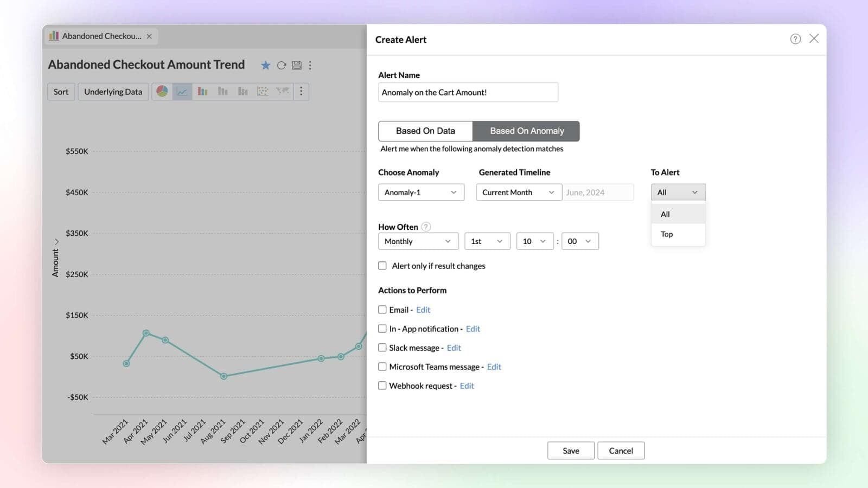Click the save disk icon beside title
This screenshot has width=868, height=488.
click(297, 65)
